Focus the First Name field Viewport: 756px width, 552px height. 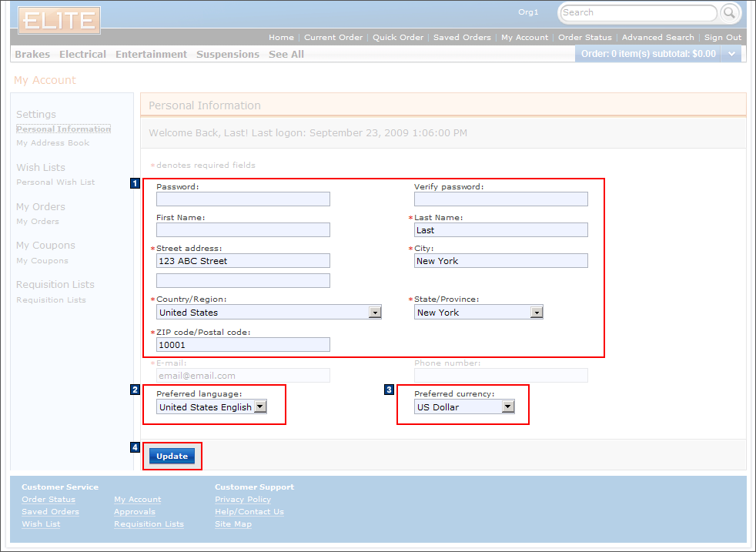click(243, 230)
